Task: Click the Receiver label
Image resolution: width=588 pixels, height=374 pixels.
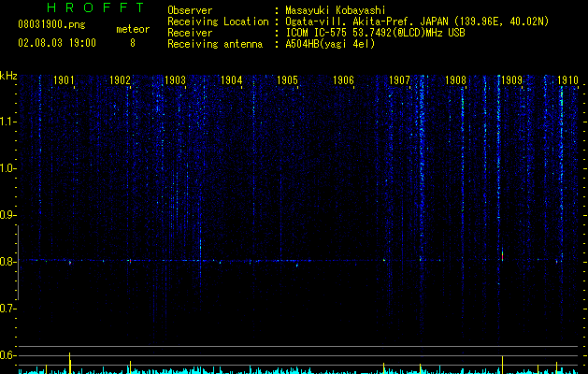Action: 190,33
